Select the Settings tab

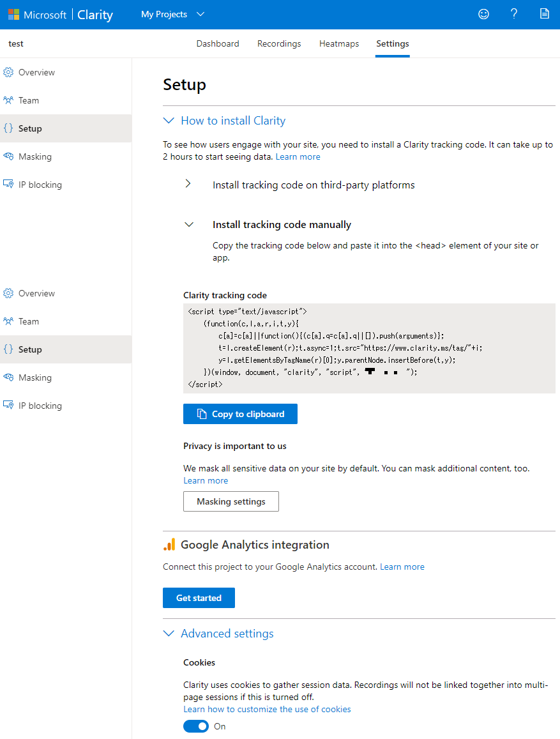[392, 43]
